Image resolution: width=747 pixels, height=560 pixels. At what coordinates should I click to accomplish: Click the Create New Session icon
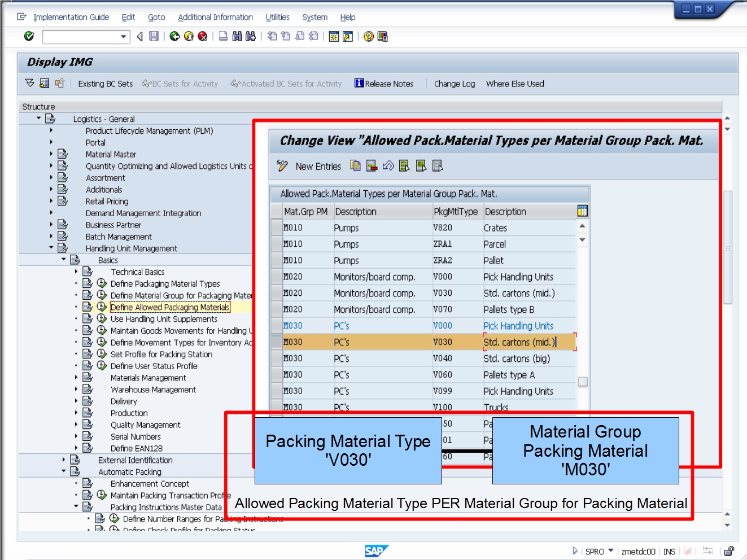(334, 37)
